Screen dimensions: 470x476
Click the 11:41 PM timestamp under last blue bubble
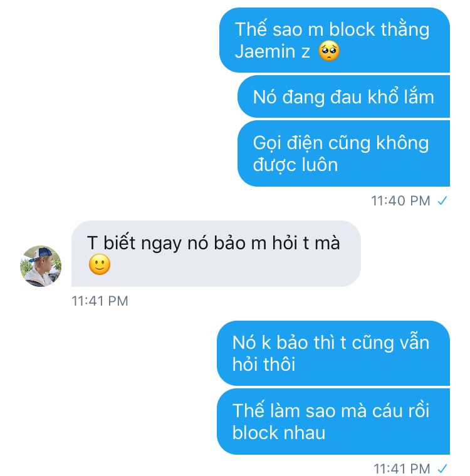click(x=402, y=468)
